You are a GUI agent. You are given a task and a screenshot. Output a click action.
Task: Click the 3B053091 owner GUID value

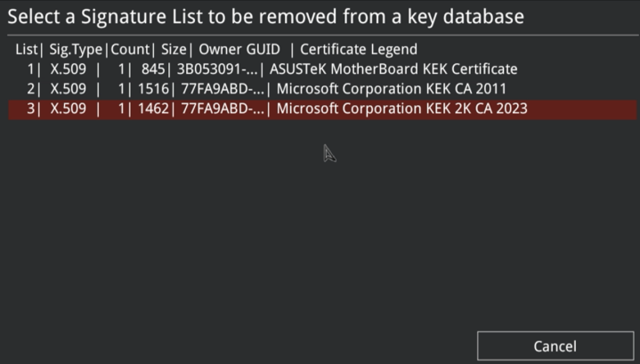point(227,69)
